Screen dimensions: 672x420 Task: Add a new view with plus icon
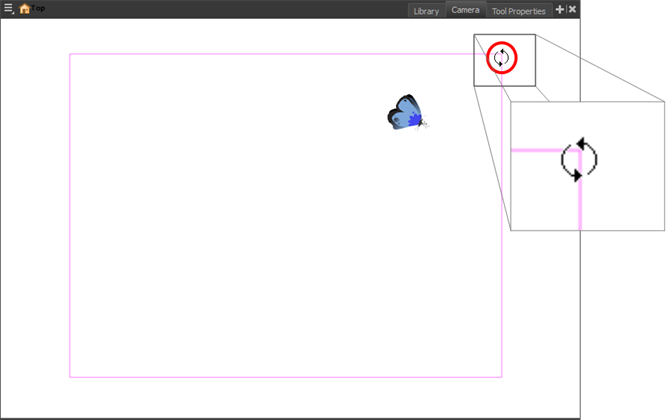559,9
